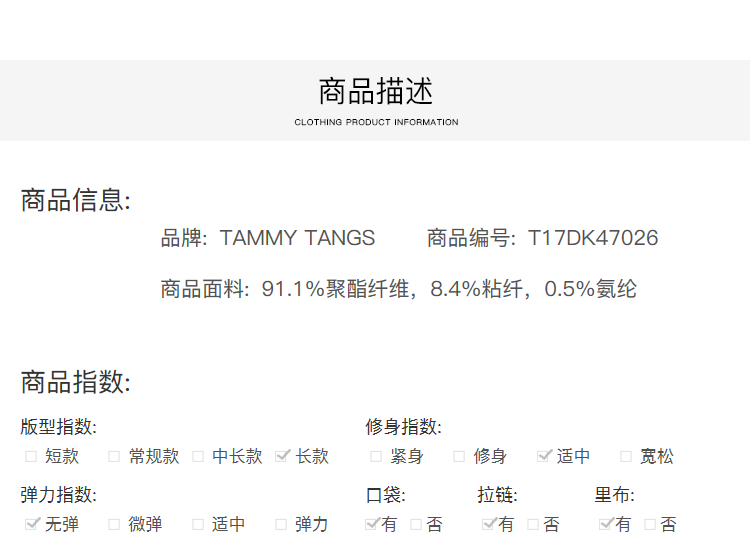Check the 常规款 length option
This screenshot has width=750, height=536.
[114, 456]
